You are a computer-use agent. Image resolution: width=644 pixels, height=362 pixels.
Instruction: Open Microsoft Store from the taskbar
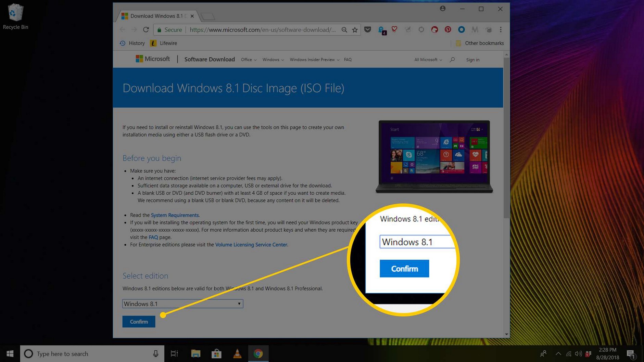click(216, 353)
